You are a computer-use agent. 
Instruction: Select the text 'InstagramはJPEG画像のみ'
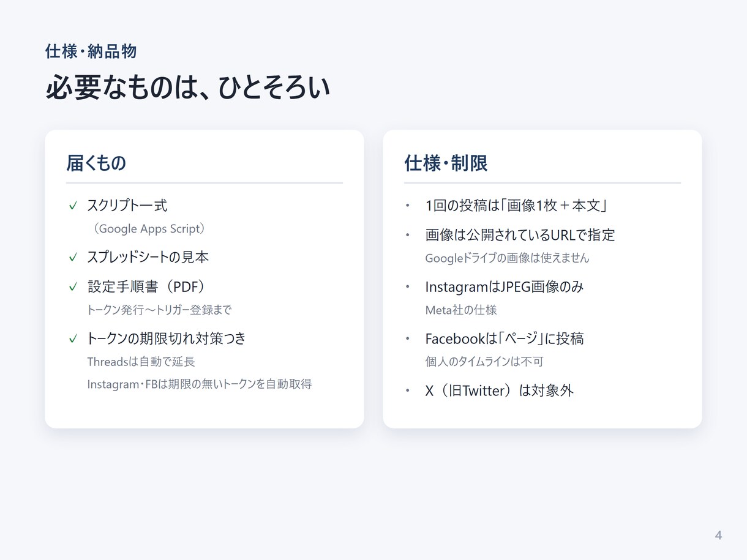point(505,286)
